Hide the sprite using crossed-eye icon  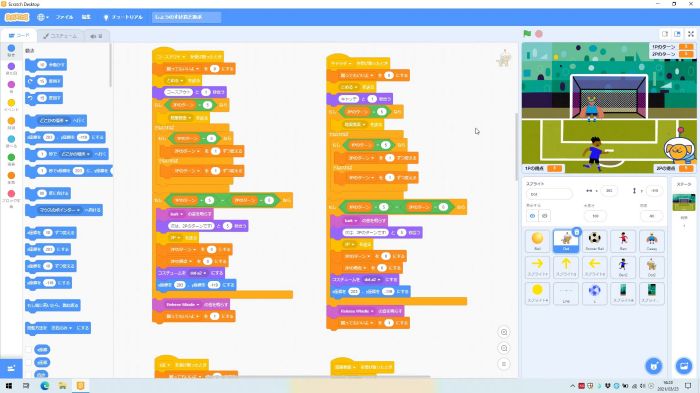[x=545, y=216]
